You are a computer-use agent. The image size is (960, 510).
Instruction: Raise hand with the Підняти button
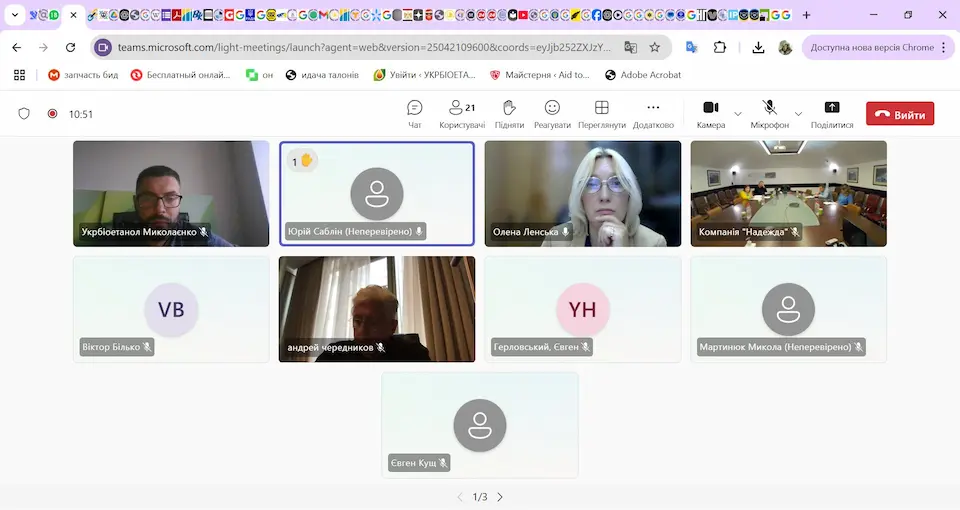point(508,114)
